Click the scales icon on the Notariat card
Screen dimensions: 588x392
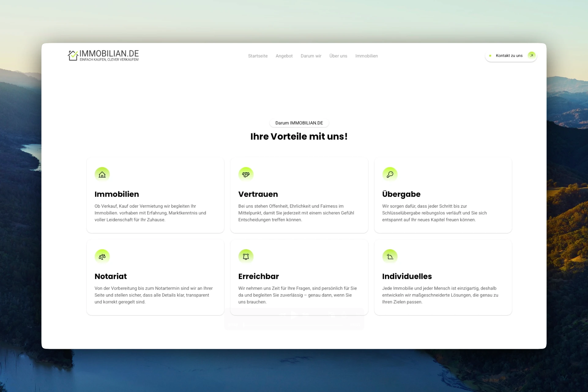click(x=102, y=256)
